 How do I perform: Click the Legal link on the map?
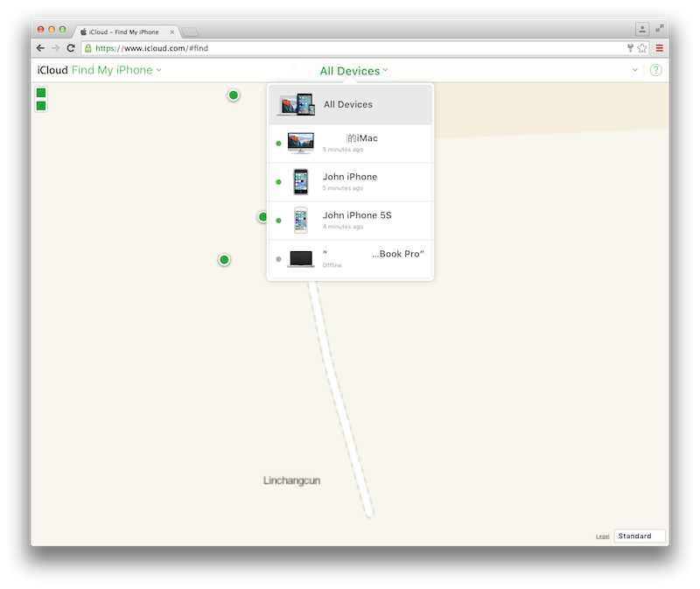tap(602, 536)
